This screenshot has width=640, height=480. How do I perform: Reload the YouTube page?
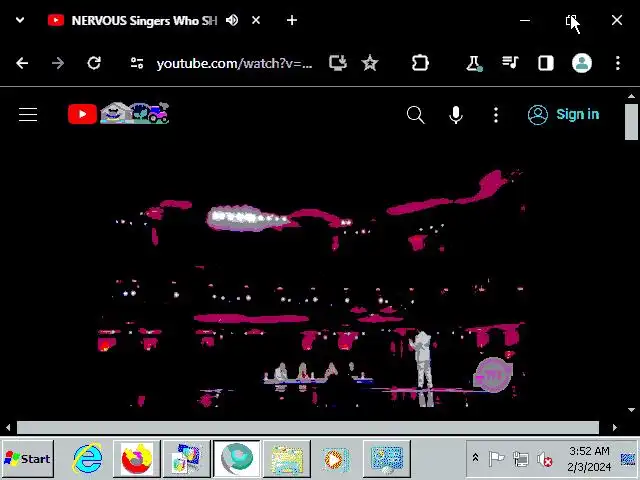[94, 63]
